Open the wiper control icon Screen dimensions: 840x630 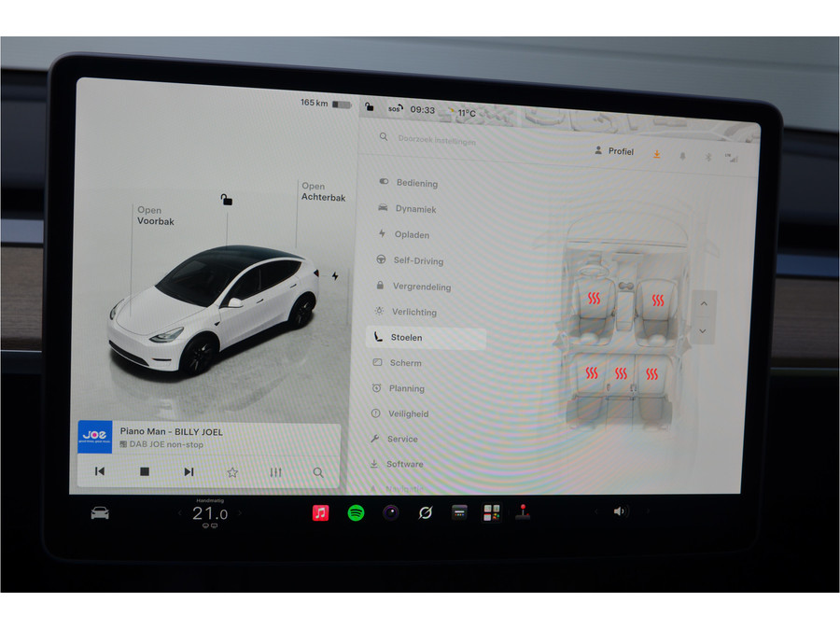click(x=426, y=513)
